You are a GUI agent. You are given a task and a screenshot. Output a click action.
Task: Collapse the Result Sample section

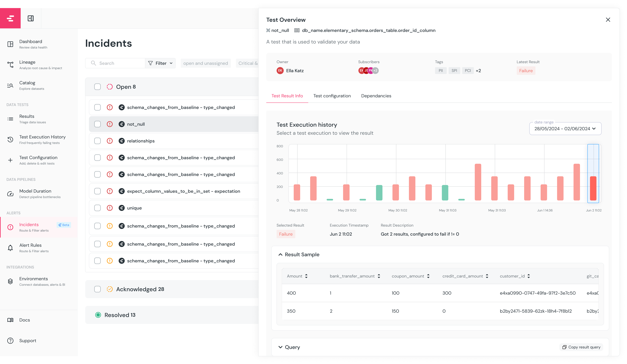pyautogui.click(x=280, y=254)
